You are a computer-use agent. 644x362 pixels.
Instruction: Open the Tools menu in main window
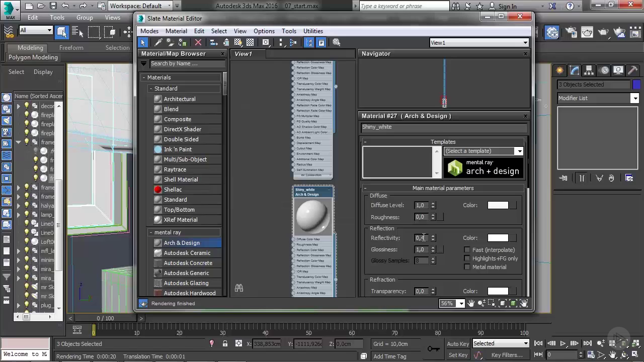pyautogui.click(x=57, y=17)
